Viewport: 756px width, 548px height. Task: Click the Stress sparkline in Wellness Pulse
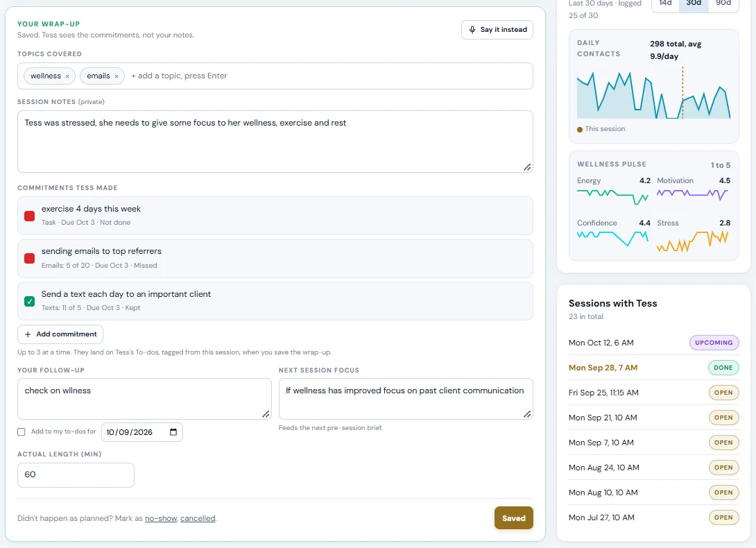692,241
